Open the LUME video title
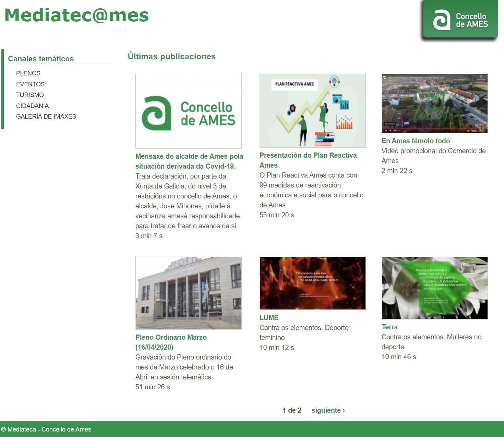This screenshot has height=437, width=504. [269, 318]
